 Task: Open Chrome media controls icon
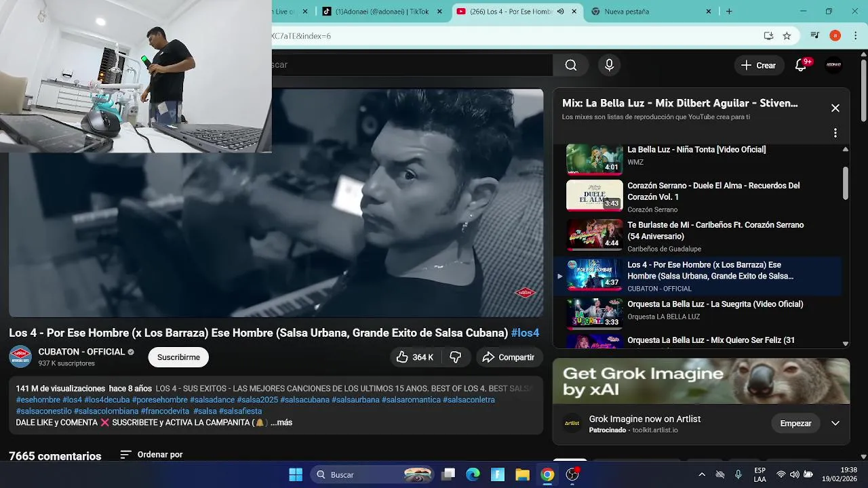coord(815,36)
